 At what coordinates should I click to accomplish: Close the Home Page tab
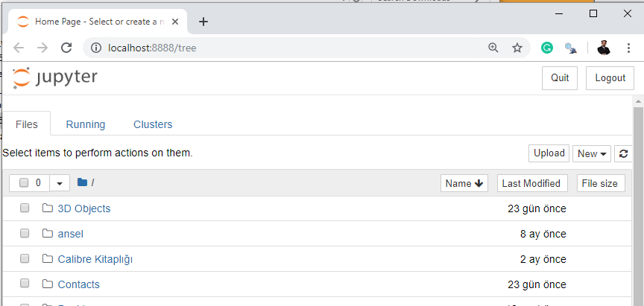pos(175,22)
